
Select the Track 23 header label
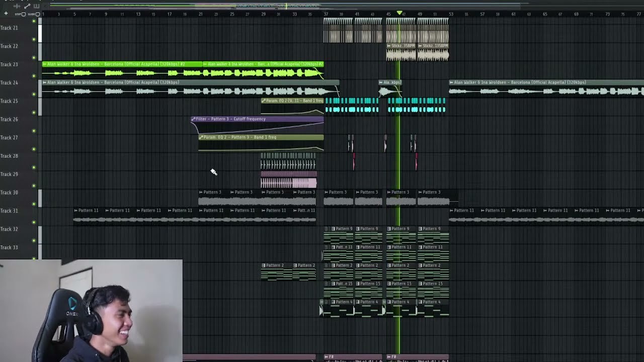click(9, 64)
